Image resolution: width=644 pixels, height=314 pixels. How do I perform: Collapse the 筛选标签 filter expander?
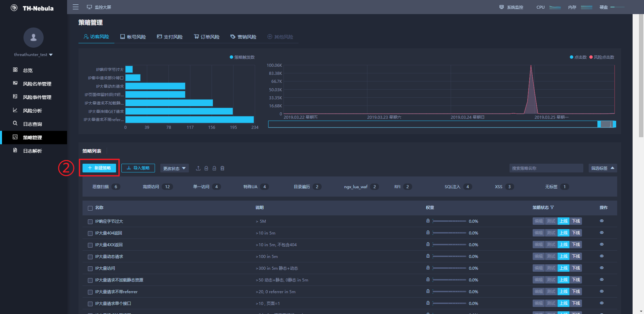pyautogui.click(x=603, y=168)
